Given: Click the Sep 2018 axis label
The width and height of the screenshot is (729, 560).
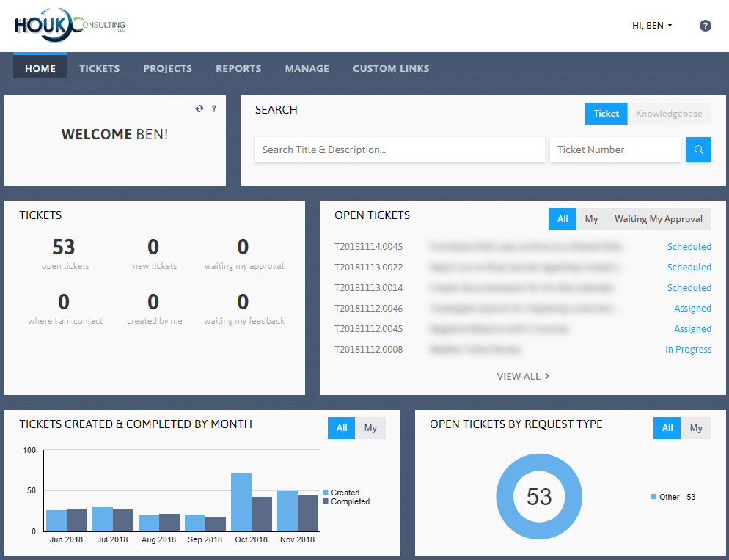Looking at the screenshot, I should pyautogui.click(x=205, y=539).
